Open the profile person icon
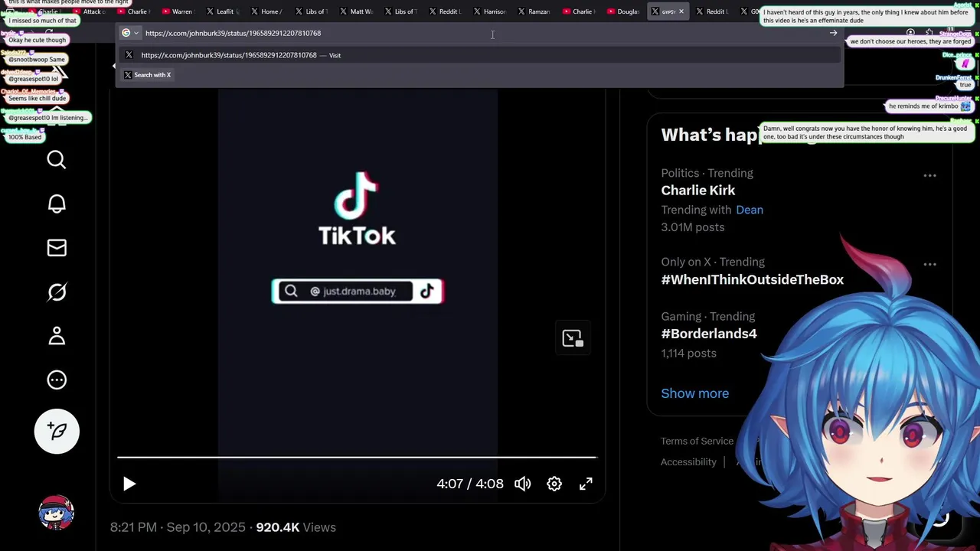Screen dimensions: 980x551 57,336
